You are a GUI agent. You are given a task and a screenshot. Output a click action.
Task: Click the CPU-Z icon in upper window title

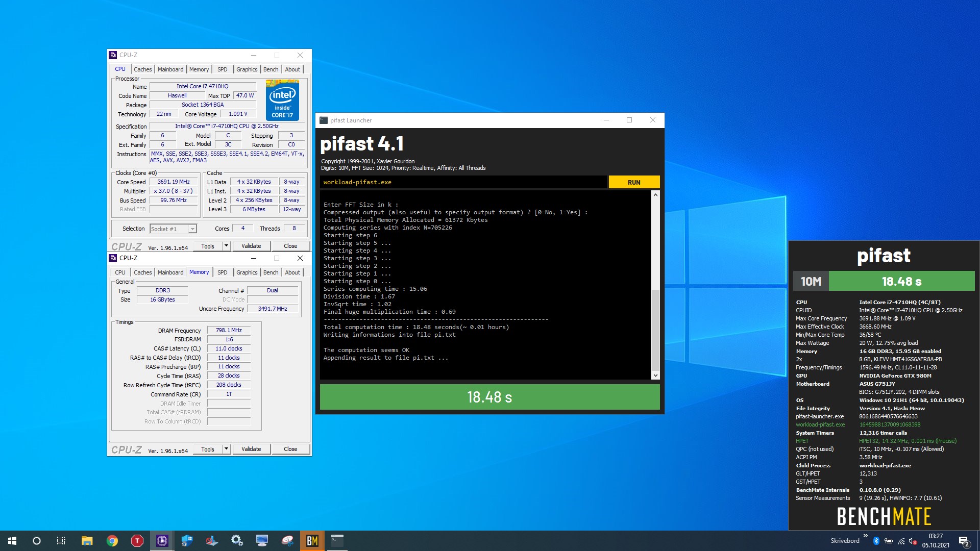[x=113, y=55]
